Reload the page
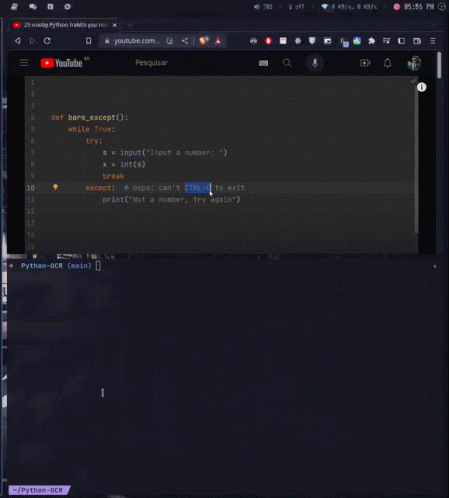449x498 pixels. (x=47, y=41)
